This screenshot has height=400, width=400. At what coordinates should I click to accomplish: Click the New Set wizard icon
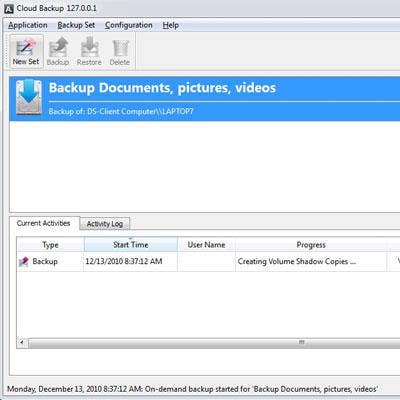click(26, 47)
